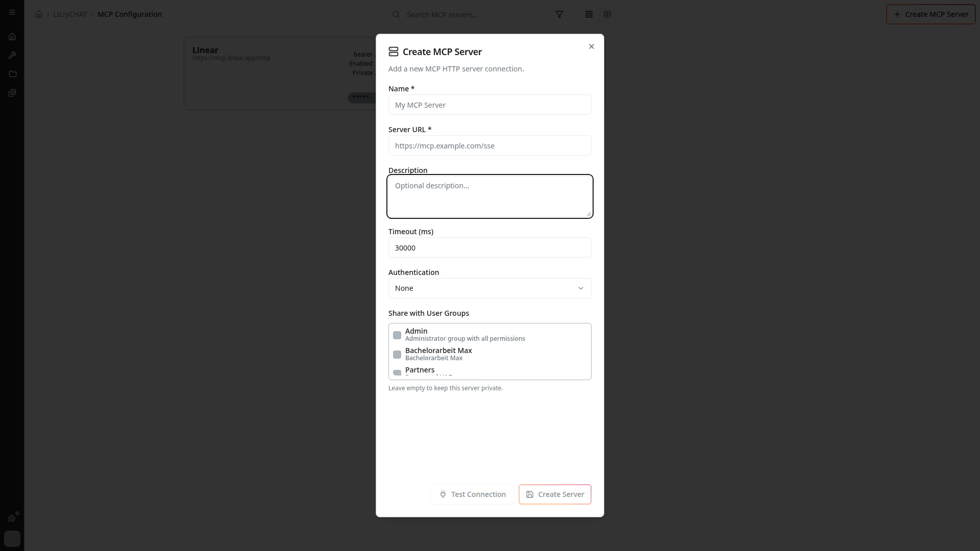Open the Authentication dropdown showing None
Viewport: 980px width, 551px height.
(x=490, y=288)
